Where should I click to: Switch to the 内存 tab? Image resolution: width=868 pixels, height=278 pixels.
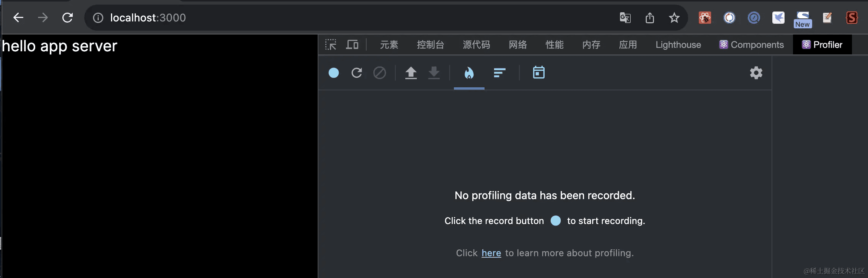(x=591, y=45)
